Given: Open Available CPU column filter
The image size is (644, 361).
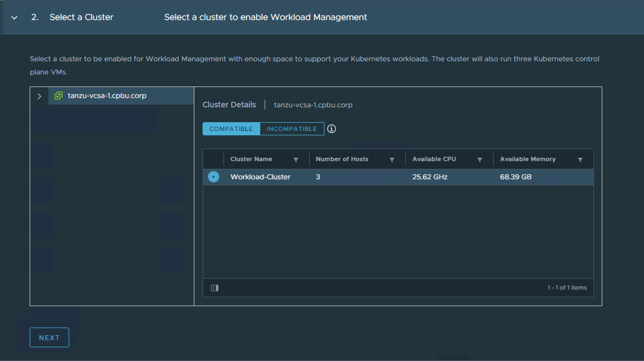Looking at the screenshot, I should 480,160.
